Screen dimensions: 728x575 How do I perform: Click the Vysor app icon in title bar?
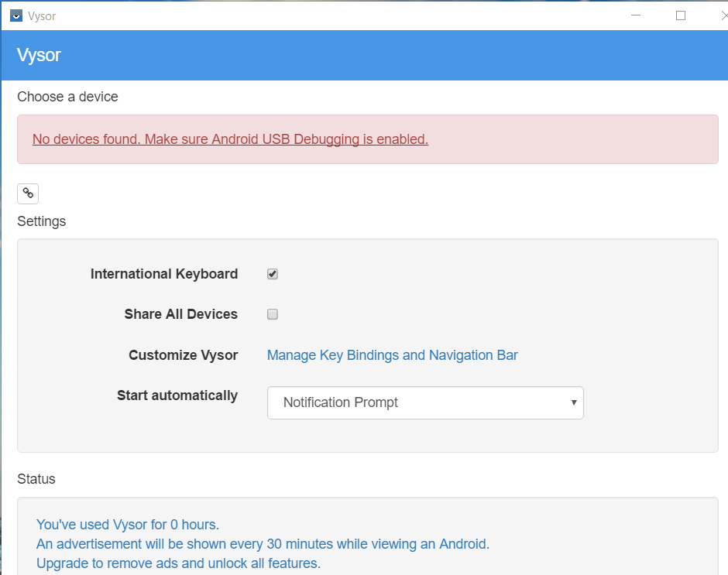point(16,15)
